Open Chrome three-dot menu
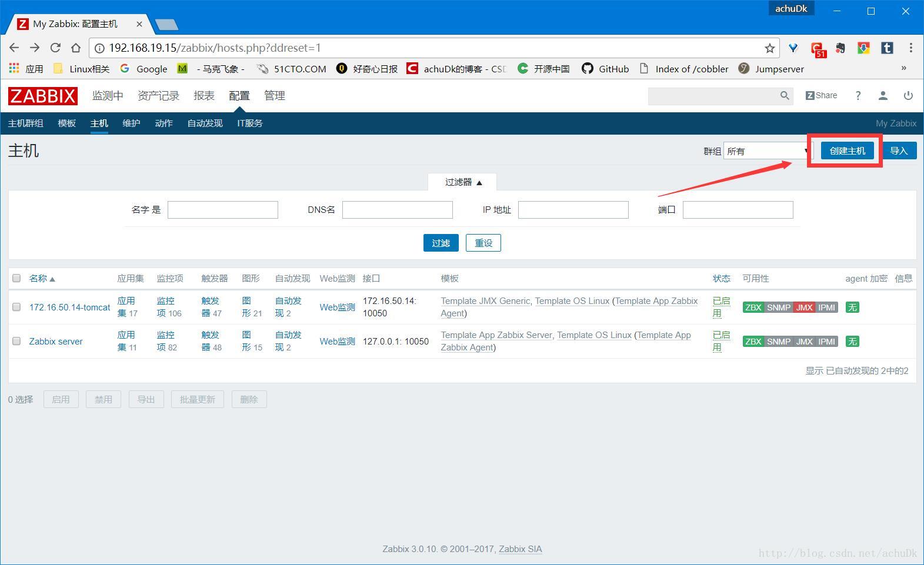This screenshot has width=924, height=565. click(910, 48)
